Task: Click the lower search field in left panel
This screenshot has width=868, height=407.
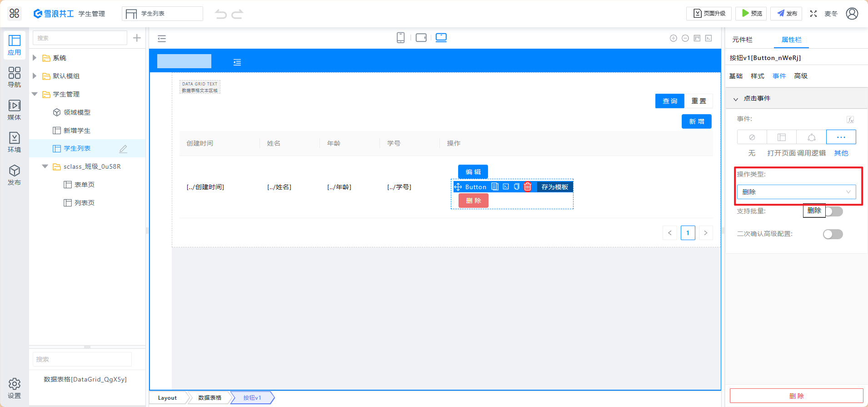Action: point(82,359)
